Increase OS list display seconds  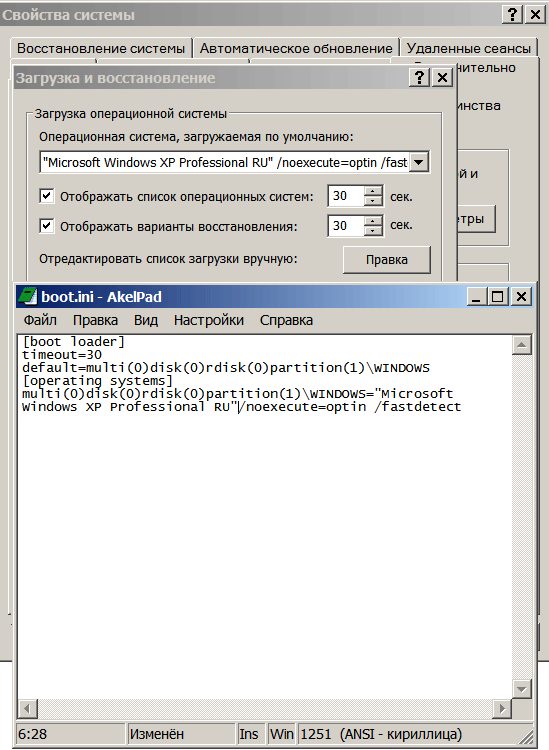pyautogui.click(x=373, y=191)
